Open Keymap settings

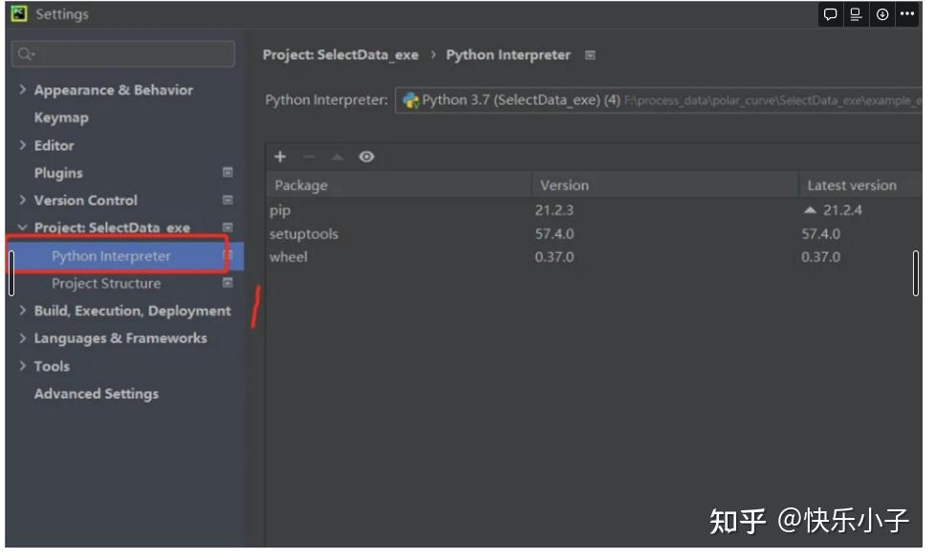(61, 118)
